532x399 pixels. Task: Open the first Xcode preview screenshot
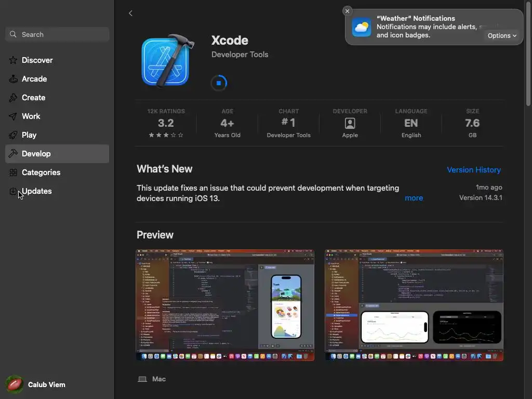(225, 305)
